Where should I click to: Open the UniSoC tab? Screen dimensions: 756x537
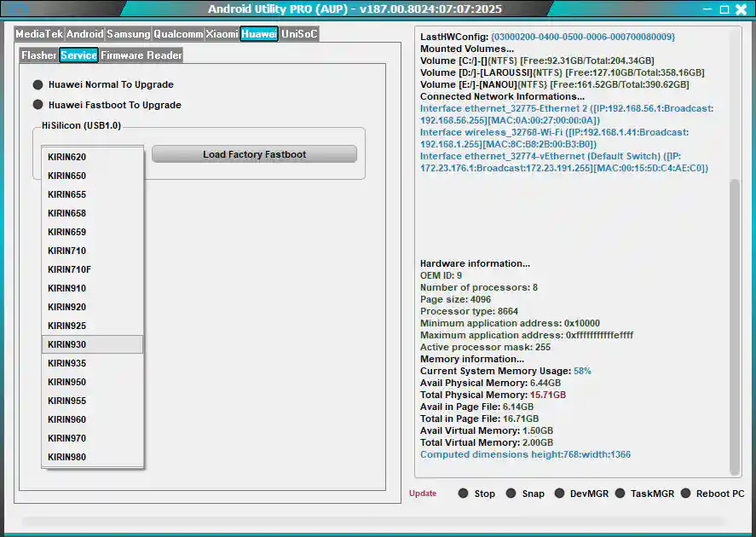(299, 34)
